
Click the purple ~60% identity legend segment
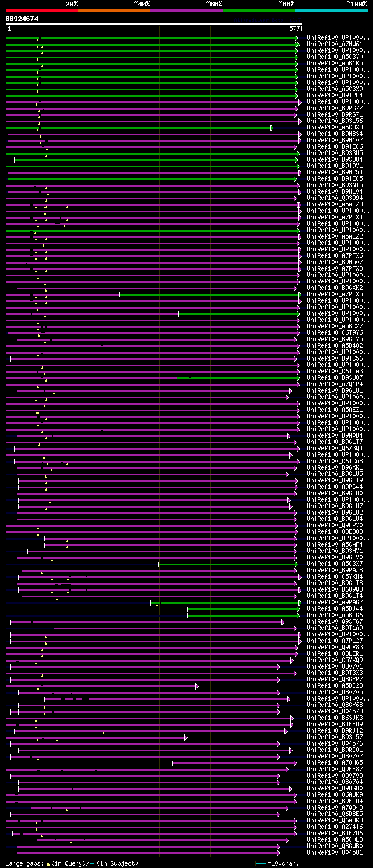click(x=186, y=10)
